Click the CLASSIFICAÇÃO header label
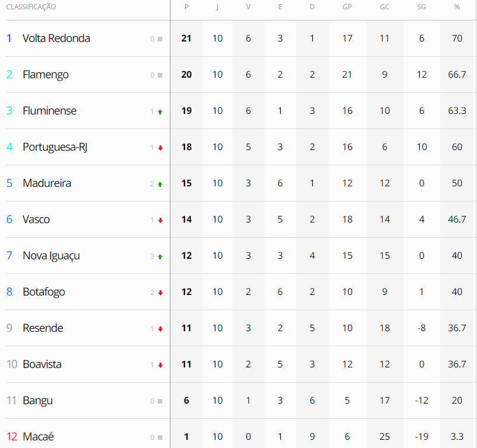 click(x=31, y=7)
